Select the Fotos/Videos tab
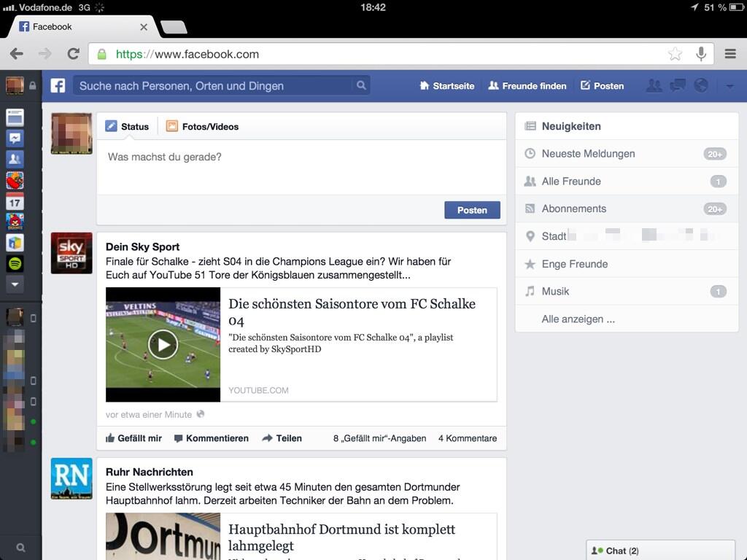Viewport: 747px width, 560px height. pos(202,127)
